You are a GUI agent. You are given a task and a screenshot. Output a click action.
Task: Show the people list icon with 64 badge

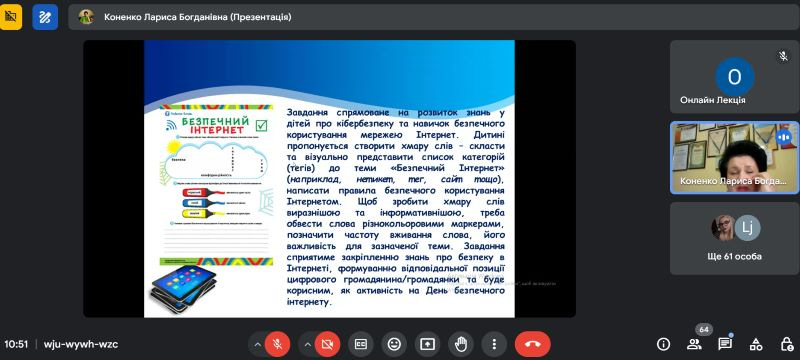(x=694, y=344)
